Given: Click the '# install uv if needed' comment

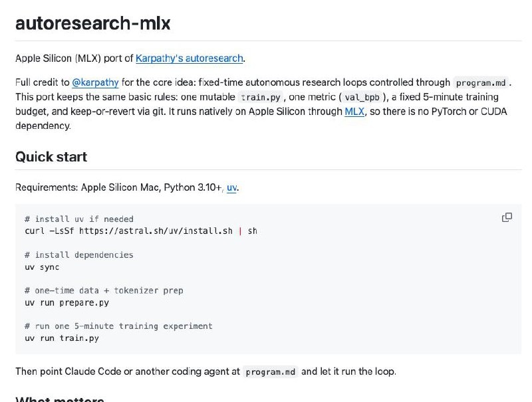Looking at the screenshot, I should click(79, 219).
